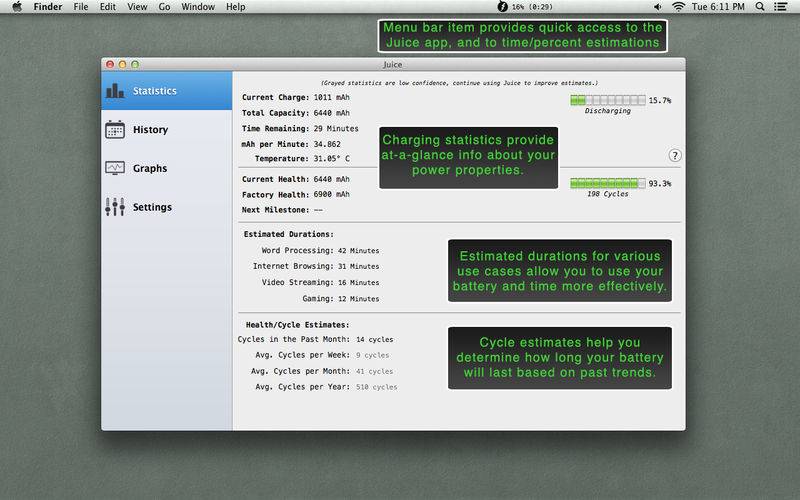Open the Window menu
This screenshot has width=800, height=500.
pos(198,7)
